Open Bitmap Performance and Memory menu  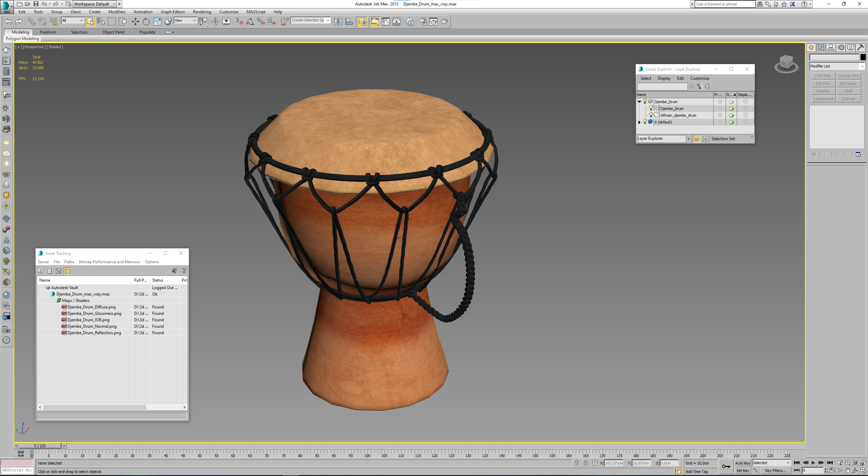(109, 262)
